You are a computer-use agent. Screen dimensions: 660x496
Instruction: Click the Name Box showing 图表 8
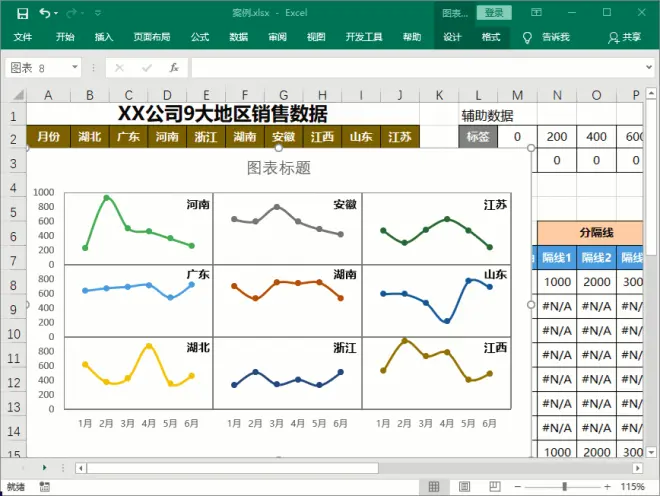coord(38,68)
